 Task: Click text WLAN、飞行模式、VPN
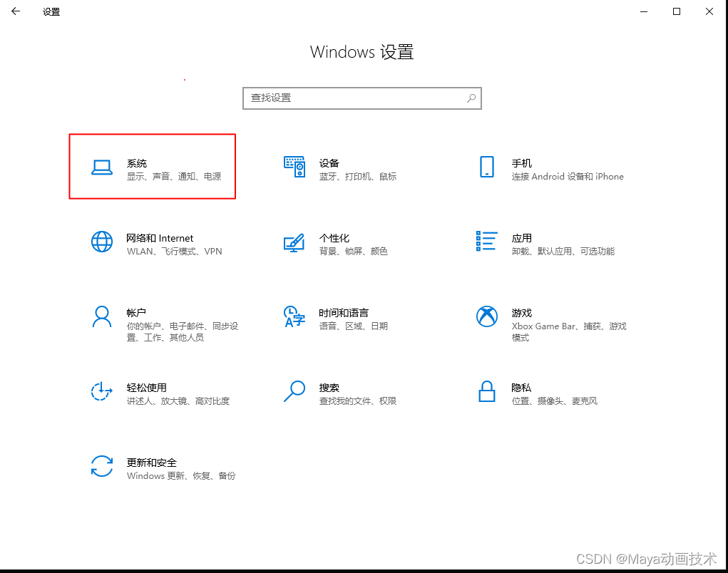(x=174, y=251)
